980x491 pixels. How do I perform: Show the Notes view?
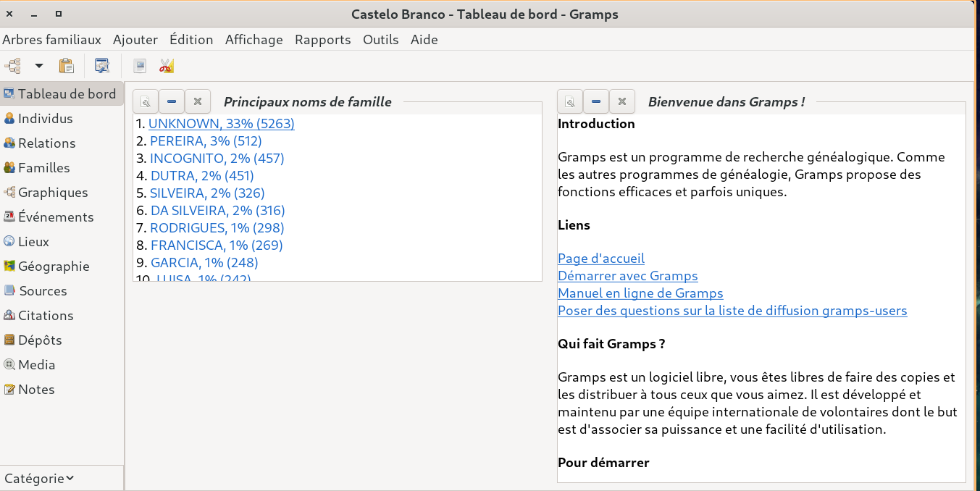click(x=29, y=390)
